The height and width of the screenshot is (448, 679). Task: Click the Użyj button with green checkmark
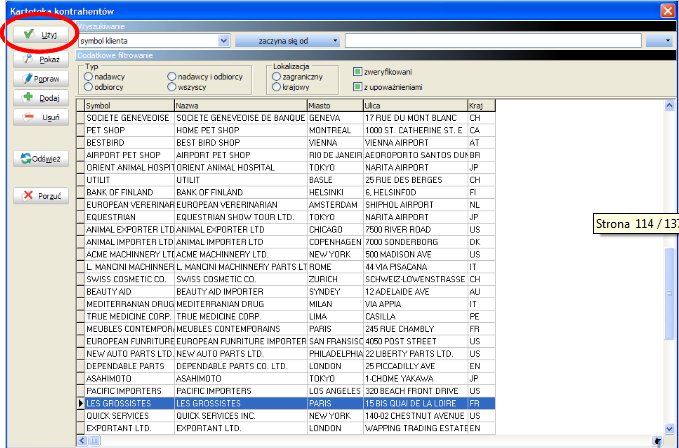pyautogui.click(x=41, y=35)
